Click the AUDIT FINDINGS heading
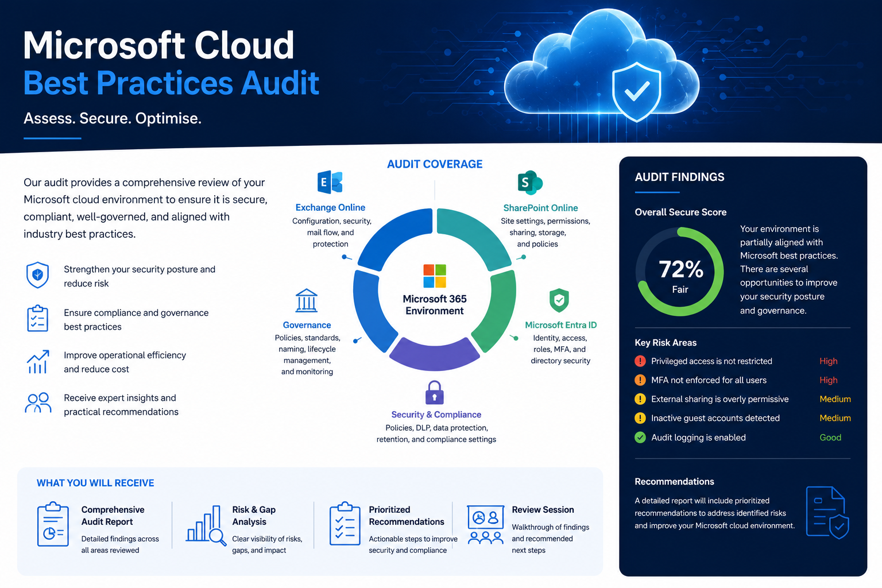Screen dimensions: 882x588 pyautogui.click(x=679, y=177)
